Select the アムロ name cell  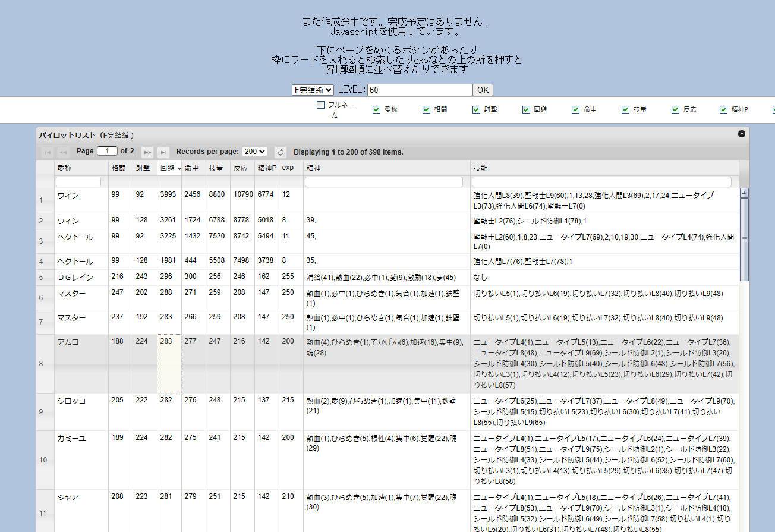point(81,363)
